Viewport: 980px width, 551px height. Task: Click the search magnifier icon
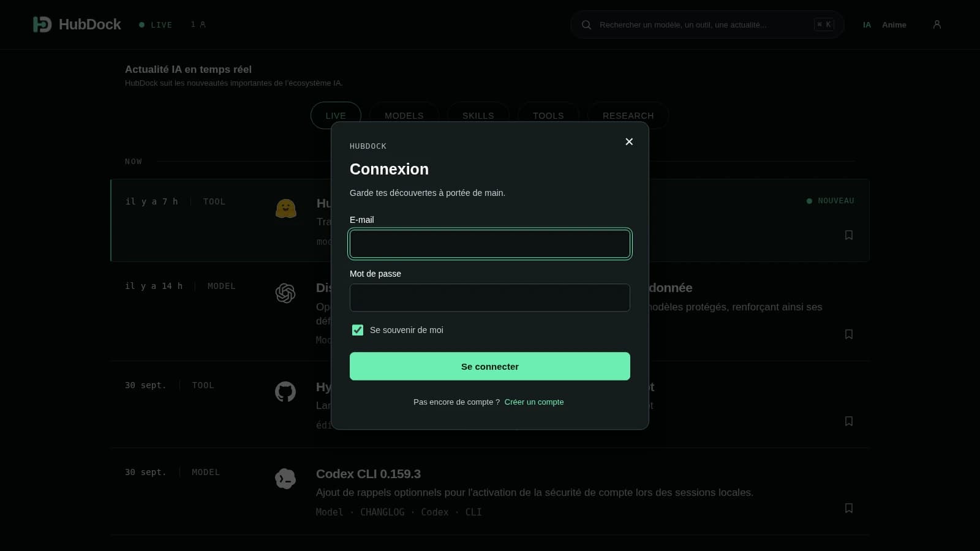tap(586, 24)
